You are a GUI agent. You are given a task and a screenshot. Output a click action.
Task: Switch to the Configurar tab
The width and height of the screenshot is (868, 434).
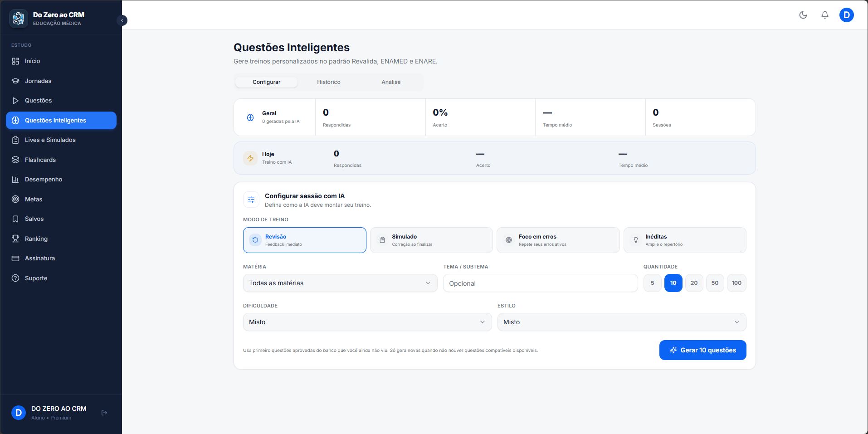(x=267, y=82)
